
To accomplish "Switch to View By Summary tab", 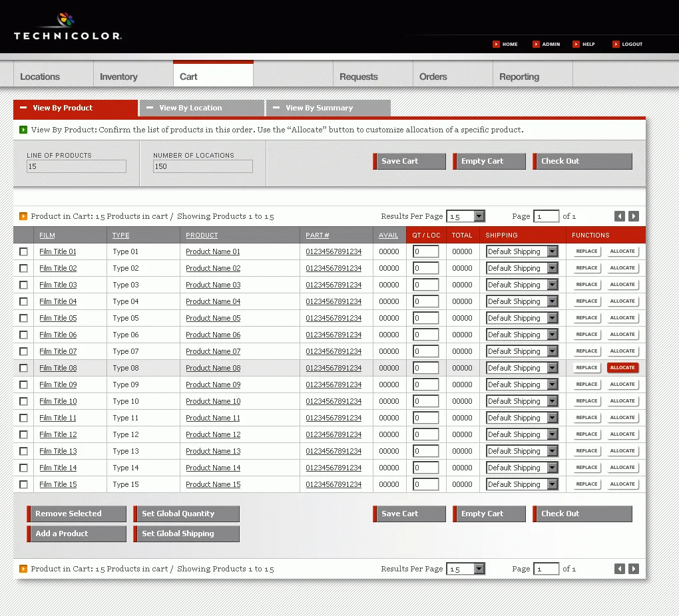I will coord(328,108).
